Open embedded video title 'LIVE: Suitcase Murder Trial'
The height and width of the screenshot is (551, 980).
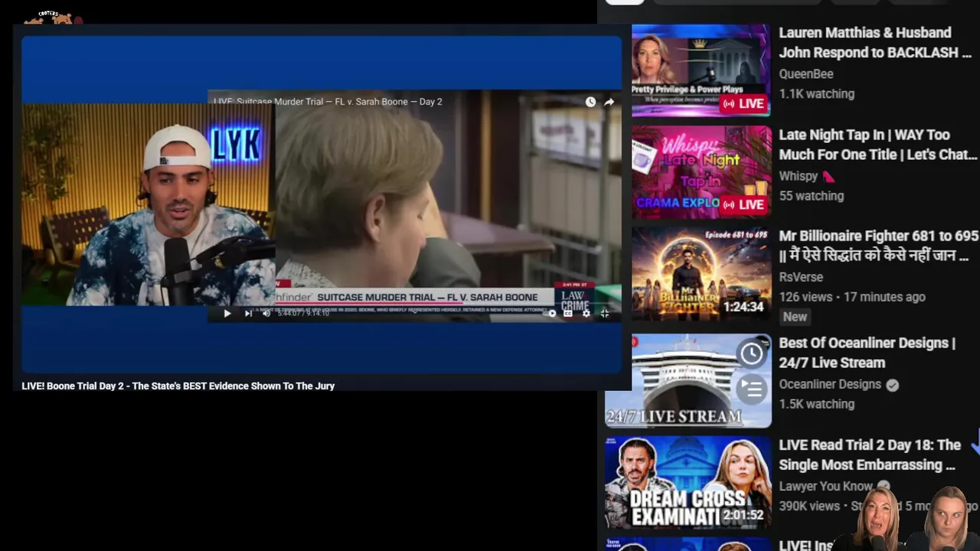tap(328, 102)
